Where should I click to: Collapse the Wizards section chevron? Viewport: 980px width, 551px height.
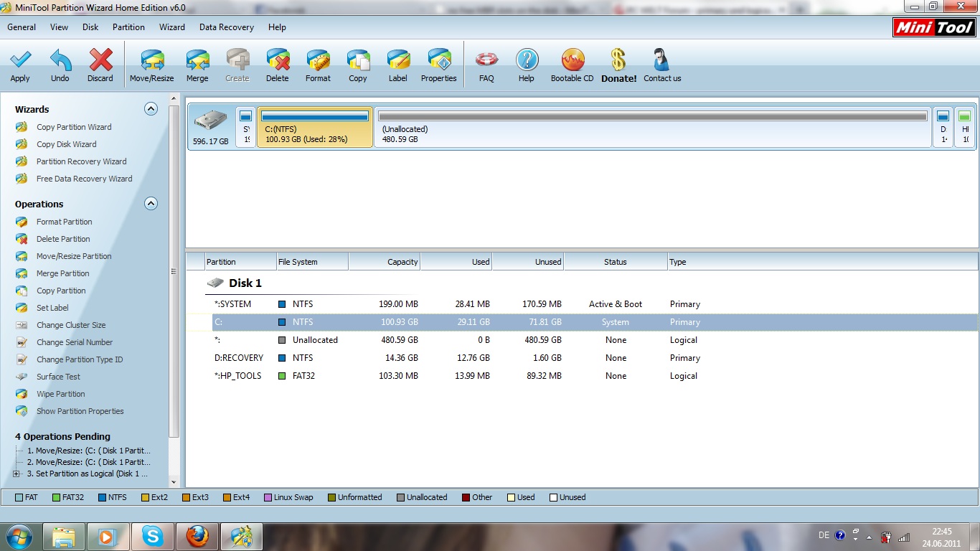(151, 109)
